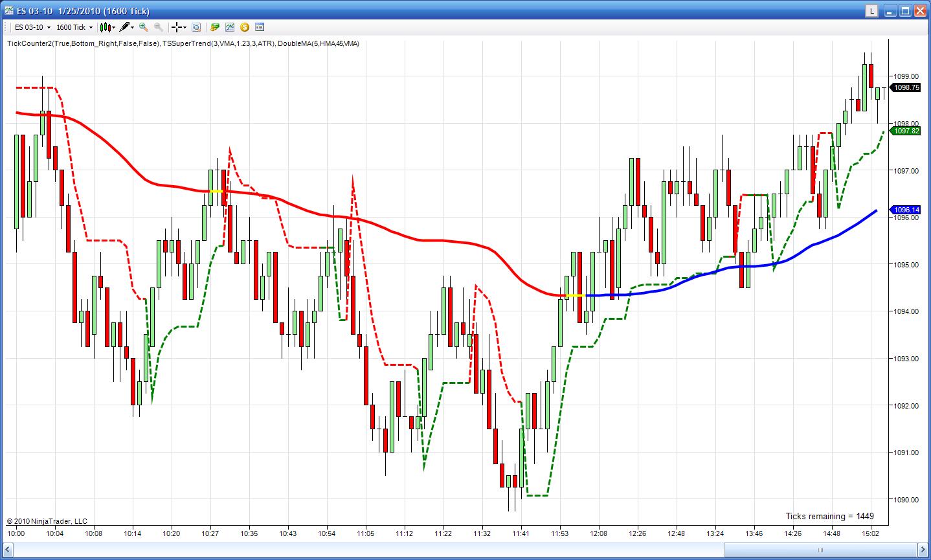Click the 'Ticks remaining = 1449' text
Viewport: 931px width, 560px height.
[830, 516]
